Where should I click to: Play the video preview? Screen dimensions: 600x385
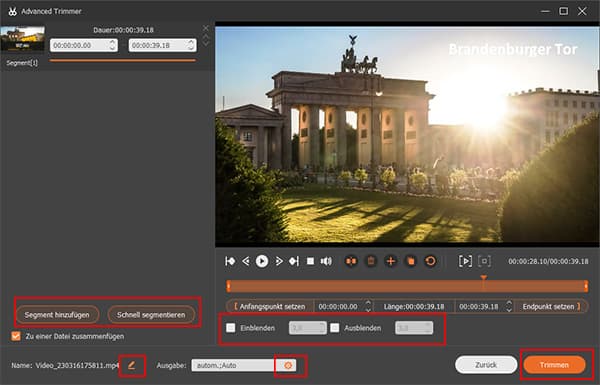262,261
